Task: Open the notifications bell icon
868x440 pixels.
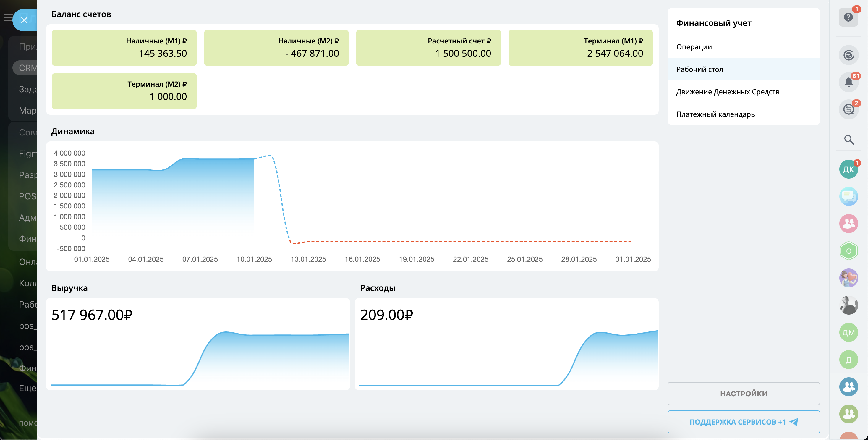Action: (848, 82)
